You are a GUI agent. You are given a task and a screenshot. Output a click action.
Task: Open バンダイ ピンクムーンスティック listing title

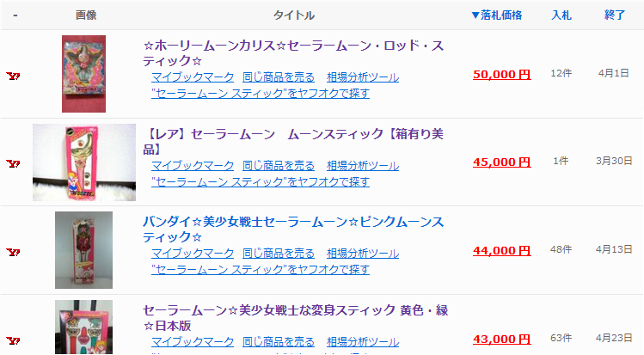[x=293, y=228]
